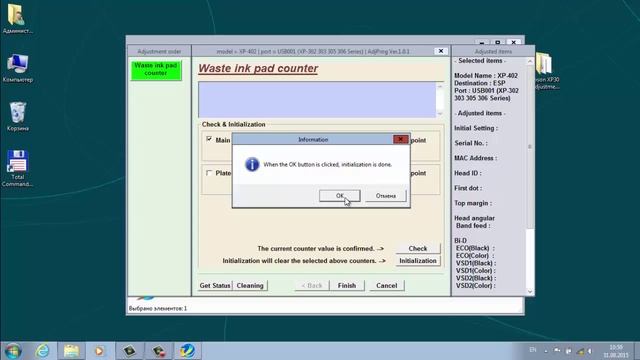Click the Model Name : XP-402 text

click(x=486, y=76)
